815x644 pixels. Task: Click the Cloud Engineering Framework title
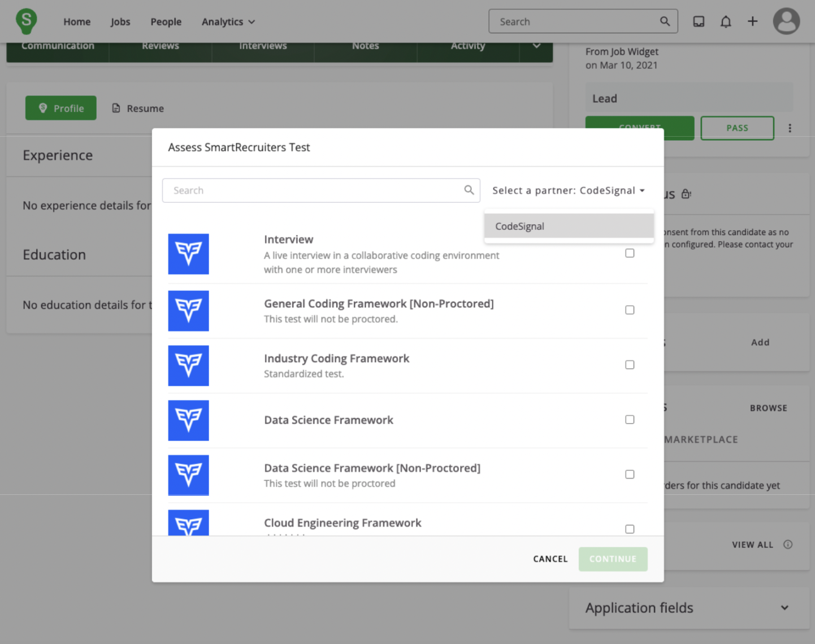click(343, 523)
